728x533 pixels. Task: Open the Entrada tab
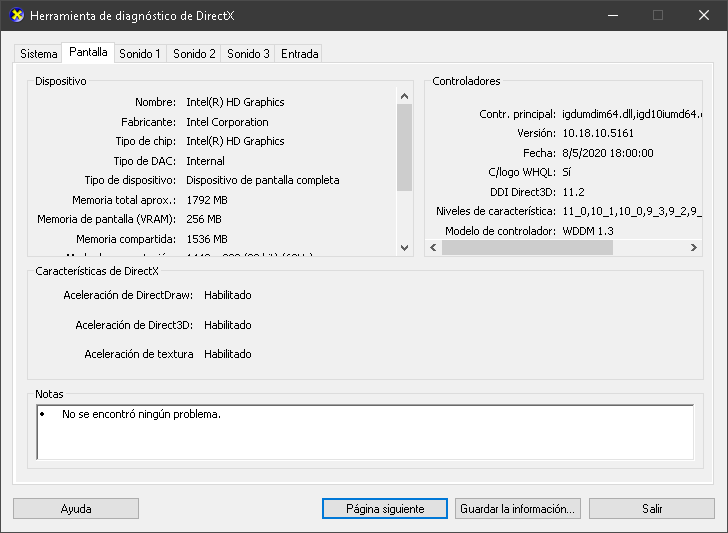click(299, 54)
